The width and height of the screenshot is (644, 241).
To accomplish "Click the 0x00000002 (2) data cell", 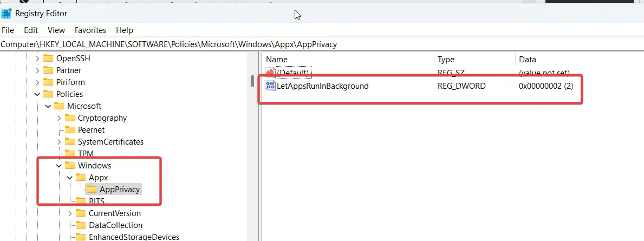I will 547,86.
